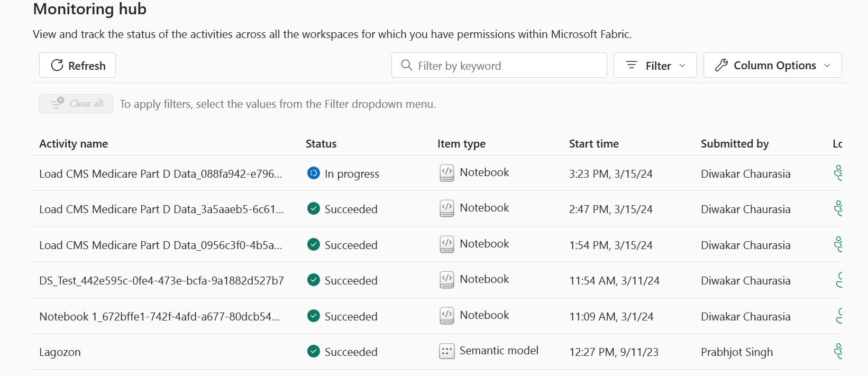The image size is (868, 376).
Task: Click Notebook icon in DS_Test row
Action: 447,280
